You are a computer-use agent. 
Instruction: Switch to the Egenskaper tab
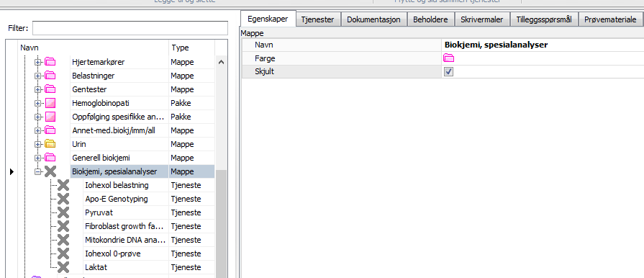click(x=268, y=19)
